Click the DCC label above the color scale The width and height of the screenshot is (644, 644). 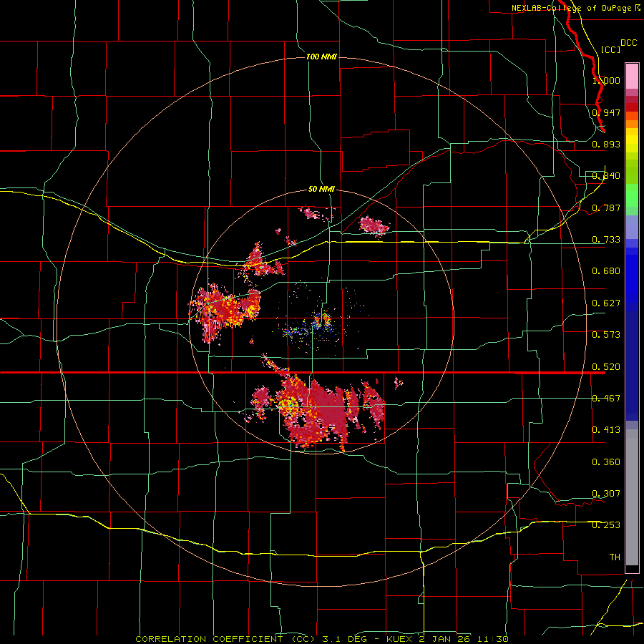point(629,43)
